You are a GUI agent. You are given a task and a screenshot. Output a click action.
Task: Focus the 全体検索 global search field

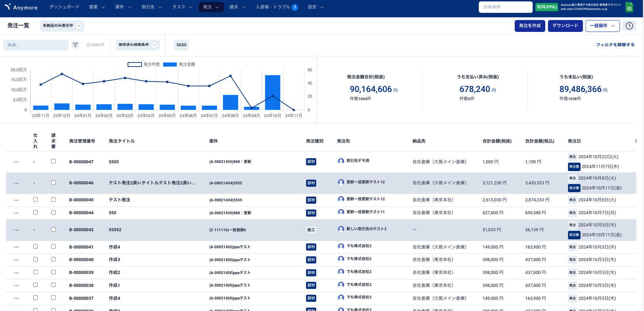point(506,7)
